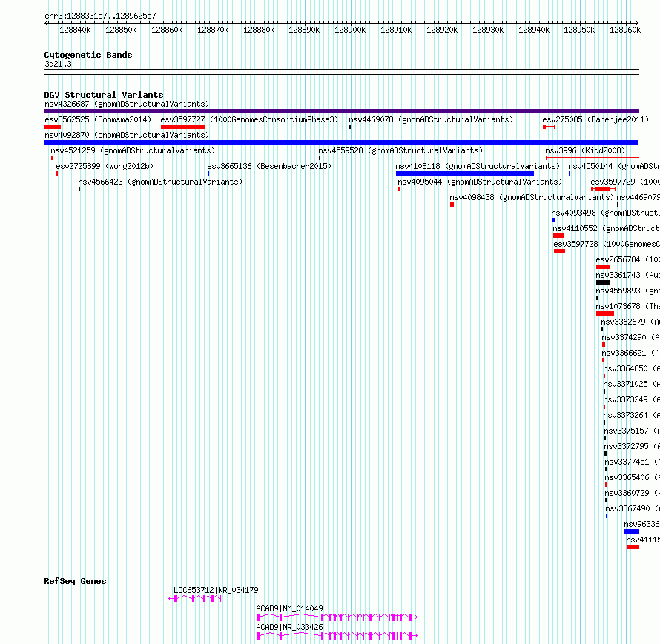Click the black bar under nsv3361743
This screenshot has width=660, height=644.
pyautogui.click(x=603, y=282)
